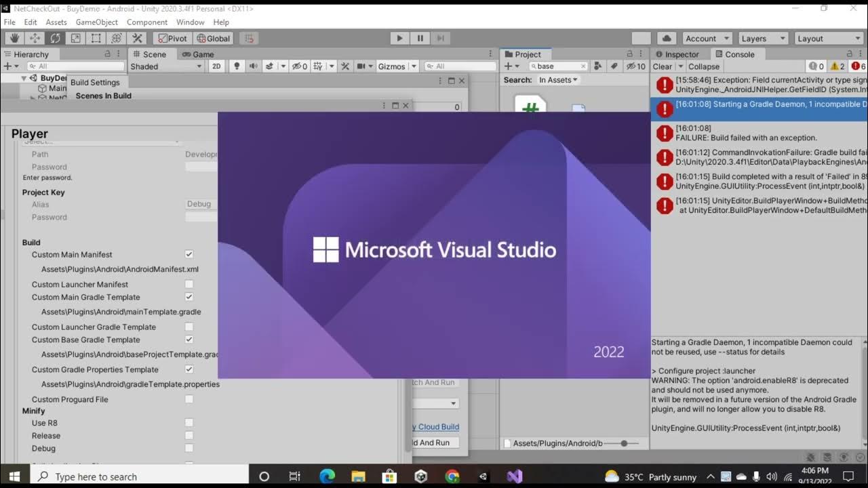Toggle hidden packages count in Project panel
This screenshot has width=868, height=488.
pyautogui.click(x=636, y=66)
